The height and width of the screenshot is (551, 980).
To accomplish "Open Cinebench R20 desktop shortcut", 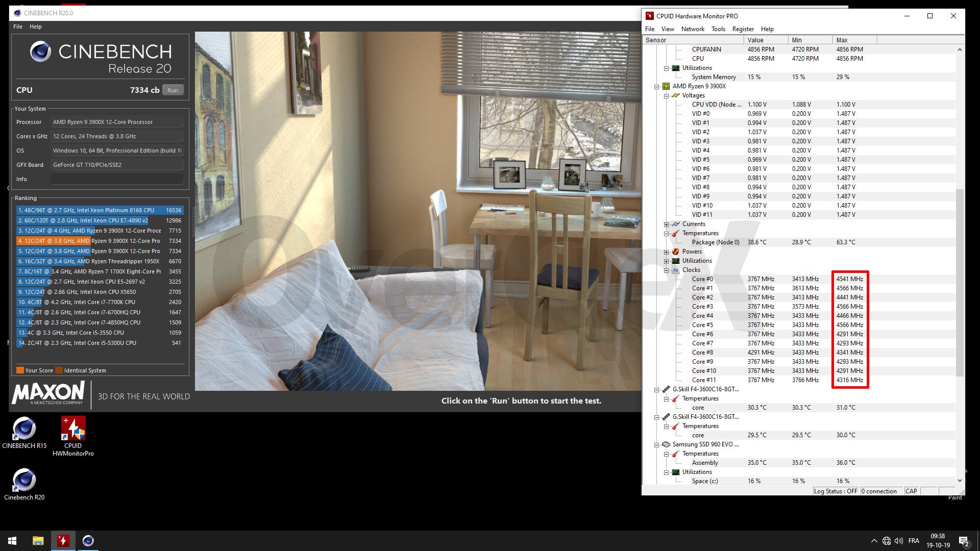I will (x=24, y=484).
